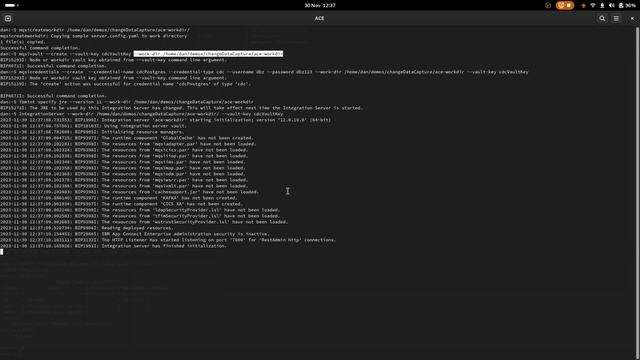Image resolution: width=640 pixels, height=360 pixels.
Task: Click the 'mqsiodm.par' not loaded line
Action: (123, 174)
